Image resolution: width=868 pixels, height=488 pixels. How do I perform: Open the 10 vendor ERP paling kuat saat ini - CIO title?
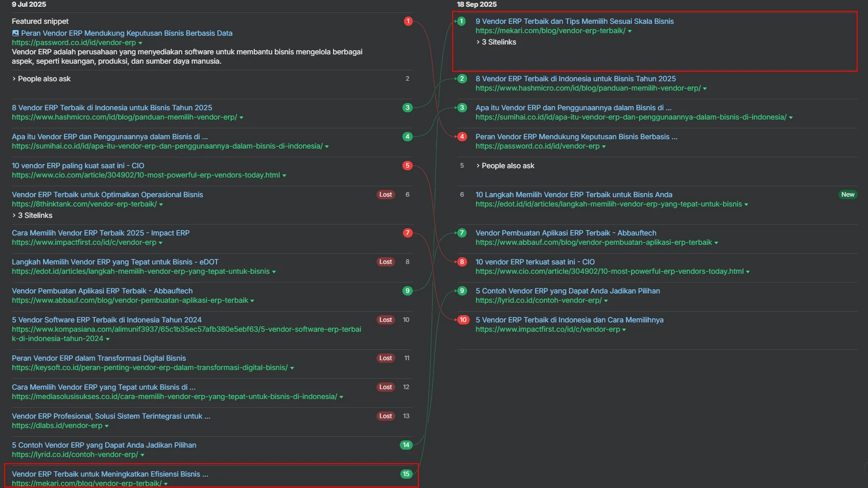pyautogui.click(x=78, y=166)
